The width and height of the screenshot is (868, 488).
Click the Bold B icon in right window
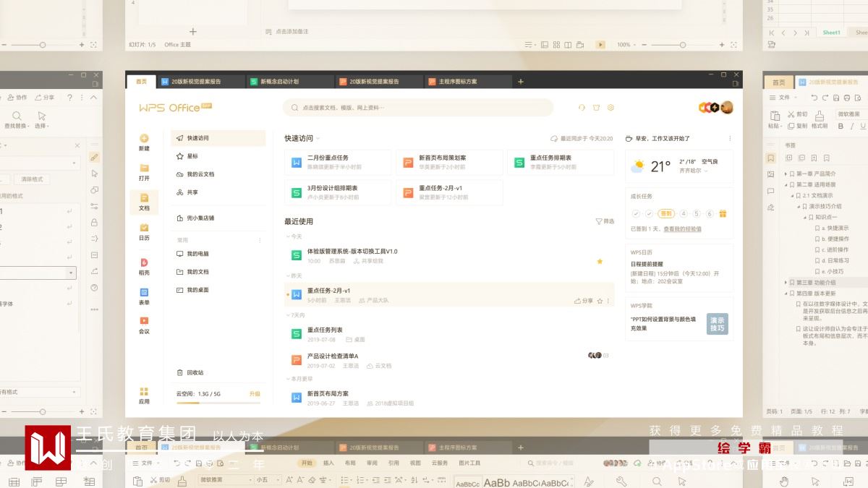point(841,126)
